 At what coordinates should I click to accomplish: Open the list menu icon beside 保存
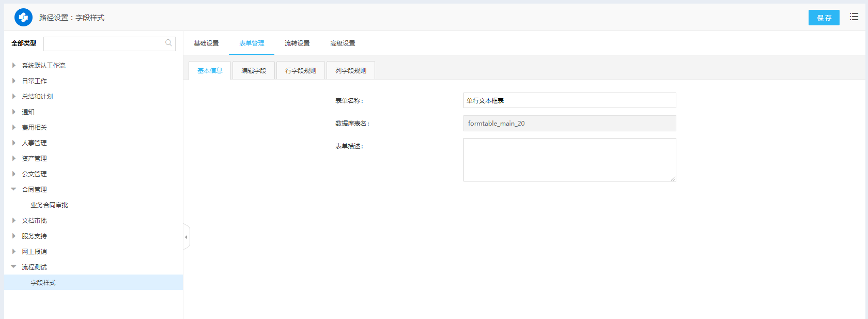(x=854, y=17)
